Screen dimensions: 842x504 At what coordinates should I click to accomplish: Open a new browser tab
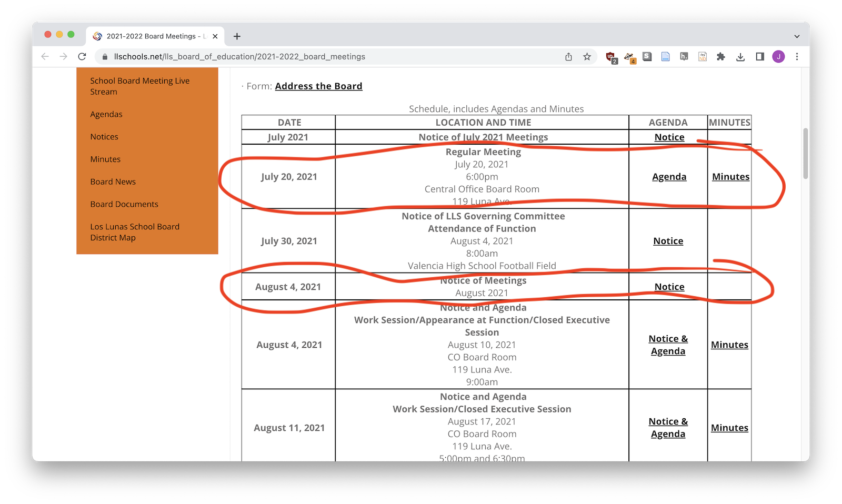[237, 36]
